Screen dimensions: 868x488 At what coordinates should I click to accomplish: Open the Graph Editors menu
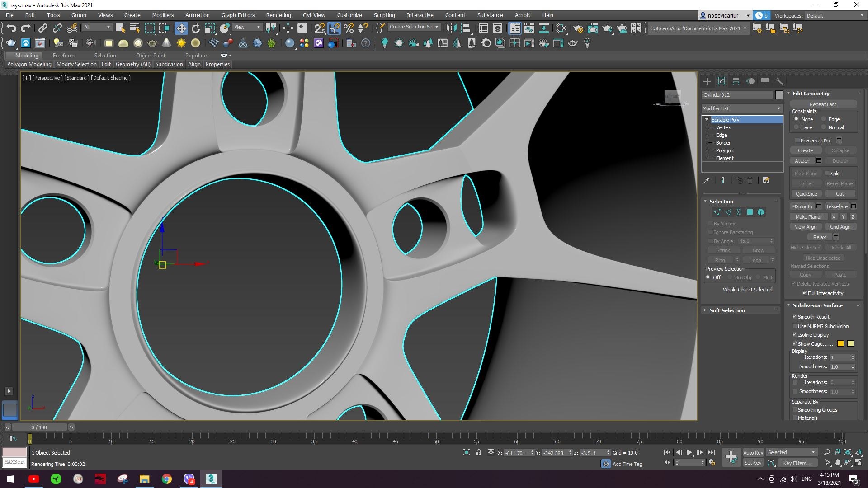238,15
